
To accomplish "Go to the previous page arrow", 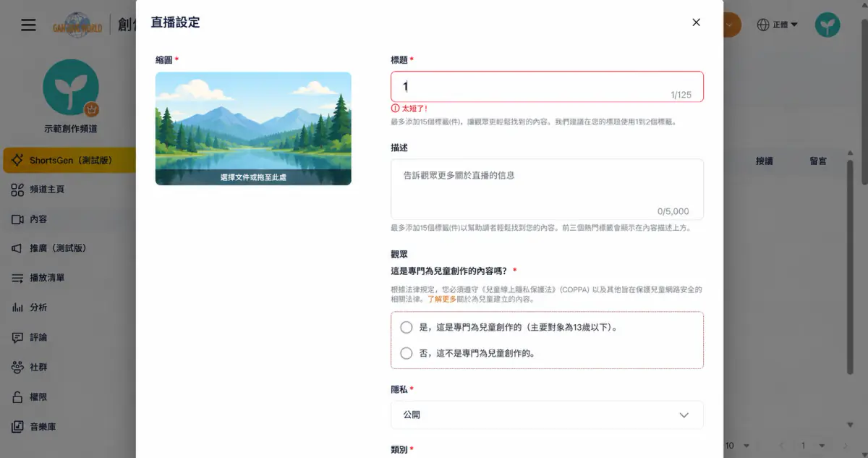I will [780, 446].
